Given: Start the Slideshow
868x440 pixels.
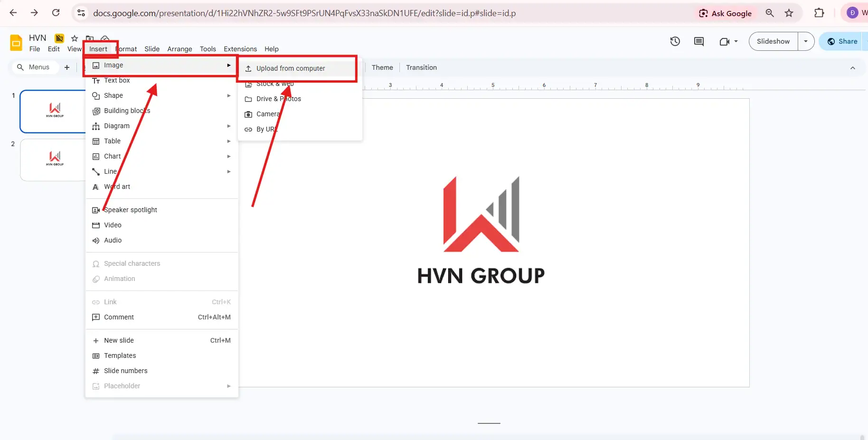Looking at the screenshot, I should (773, 41).
